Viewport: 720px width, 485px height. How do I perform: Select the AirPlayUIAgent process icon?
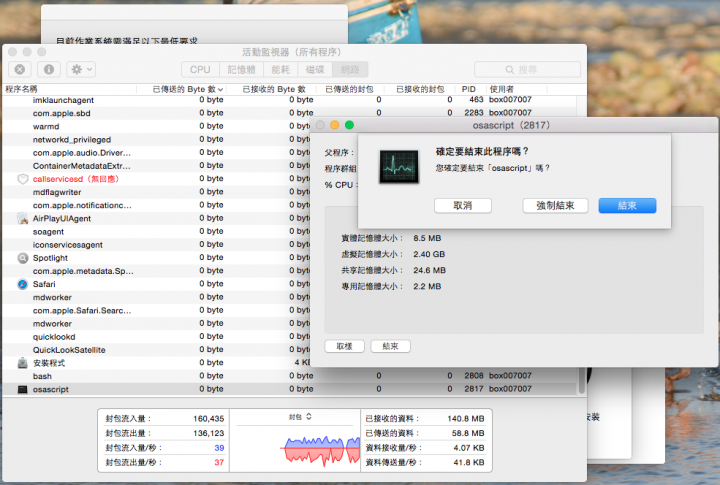point(22,218)
